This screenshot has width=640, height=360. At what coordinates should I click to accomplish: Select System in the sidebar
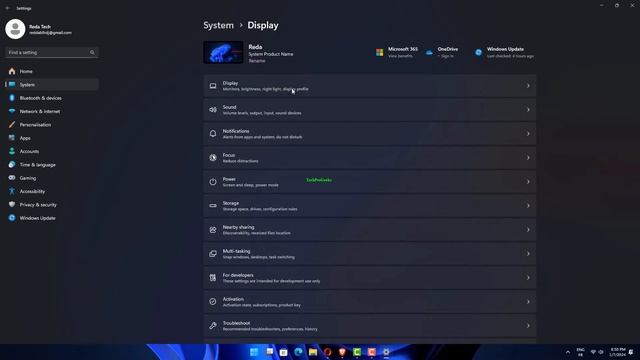(52, 84)
